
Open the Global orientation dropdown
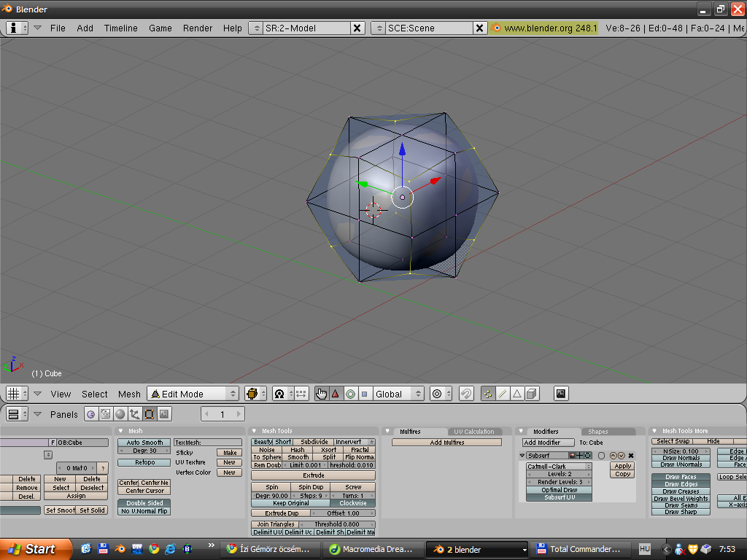pos(398,394)
